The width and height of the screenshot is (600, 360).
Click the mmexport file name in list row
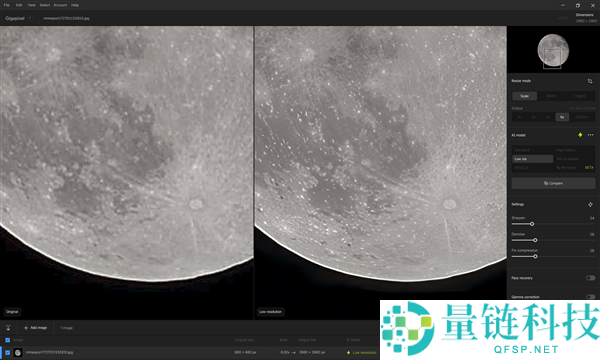pos(49,352)
